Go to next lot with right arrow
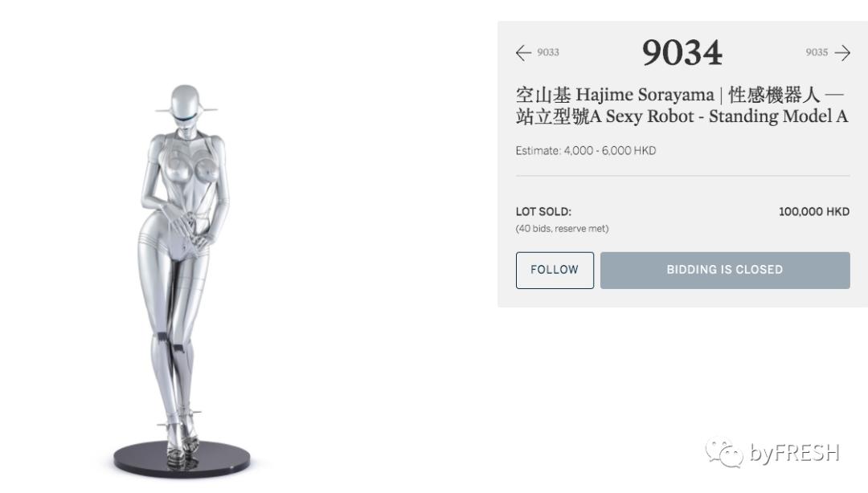 pos(842,52)
